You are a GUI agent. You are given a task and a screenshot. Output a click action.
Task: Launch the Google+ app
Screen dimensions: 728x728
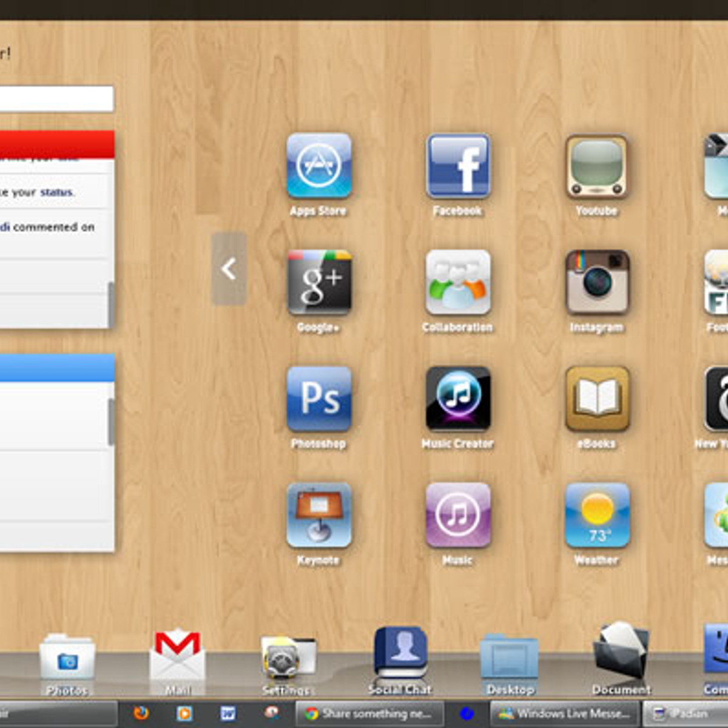319,282
